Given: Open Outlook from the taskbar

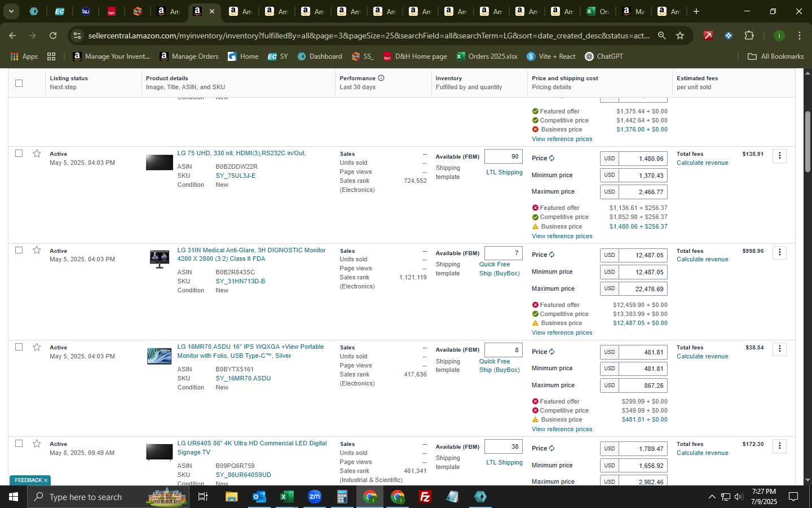Looking at the screenshot, I should [x=259, y=497].
